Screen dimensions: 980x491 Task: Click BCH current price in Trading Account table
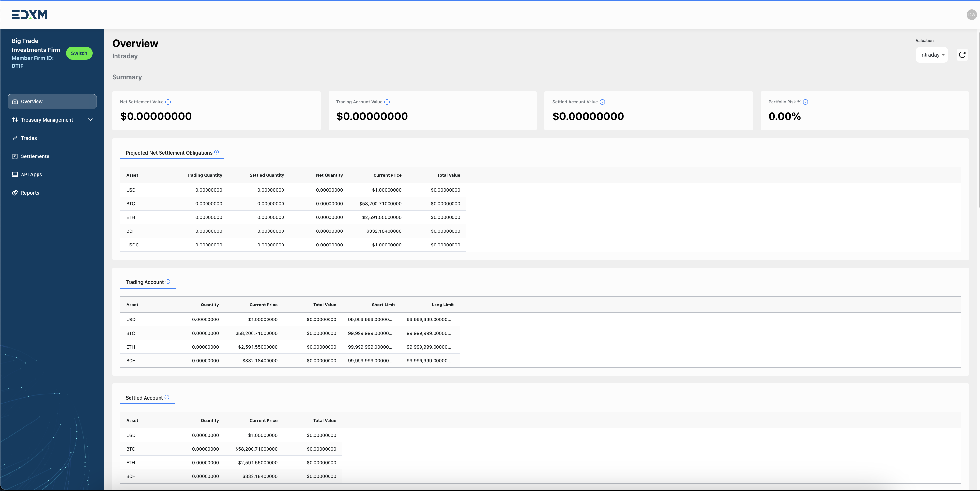[x=260, y=361]
